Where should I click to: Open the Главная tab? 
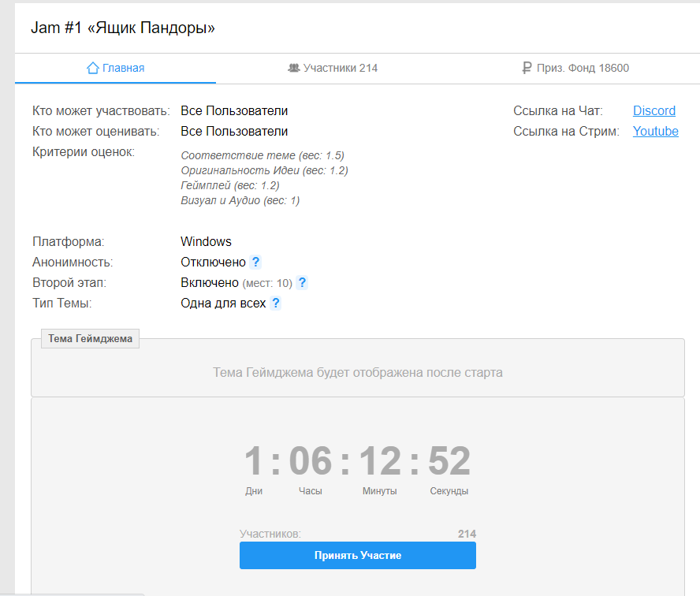115,68
